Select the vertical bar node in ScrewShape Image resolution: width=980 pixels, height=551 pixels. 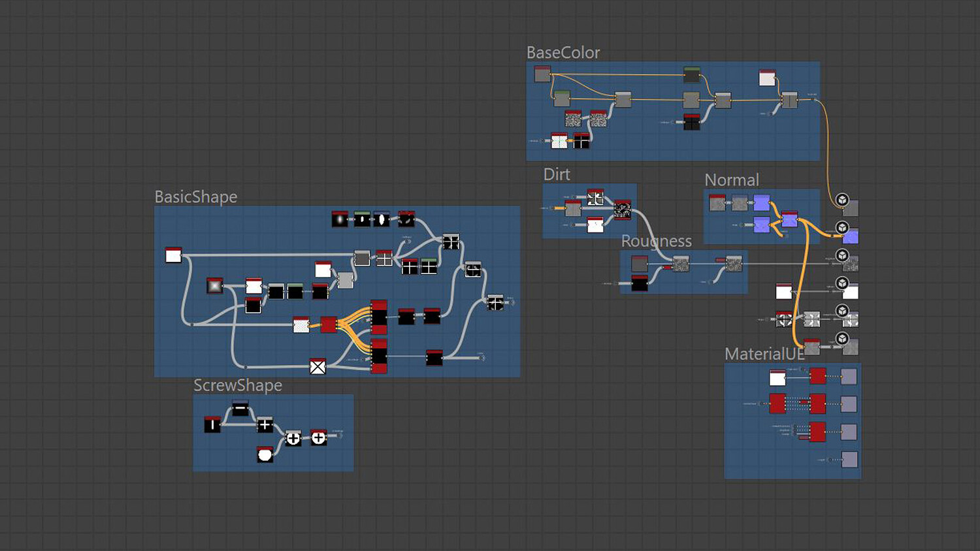[212, 424]
